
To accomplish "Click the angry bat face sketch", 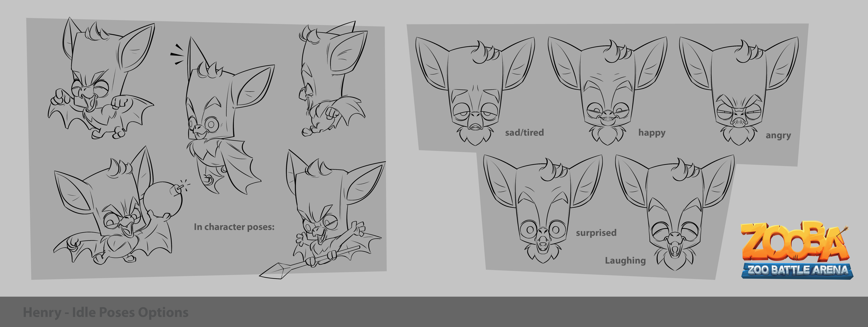I will point(739,91).
